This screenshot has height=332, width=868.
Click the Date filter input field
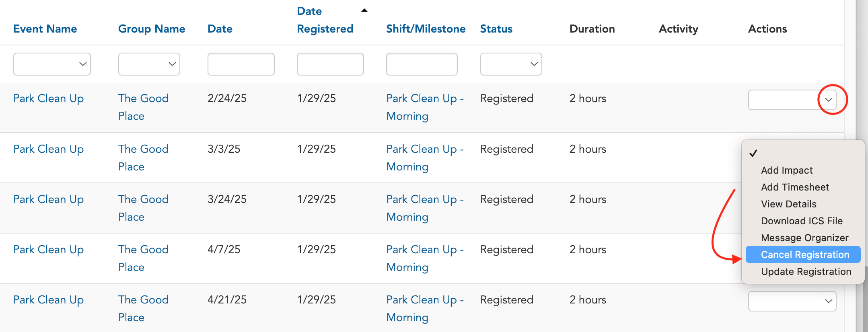pos(241,64)
